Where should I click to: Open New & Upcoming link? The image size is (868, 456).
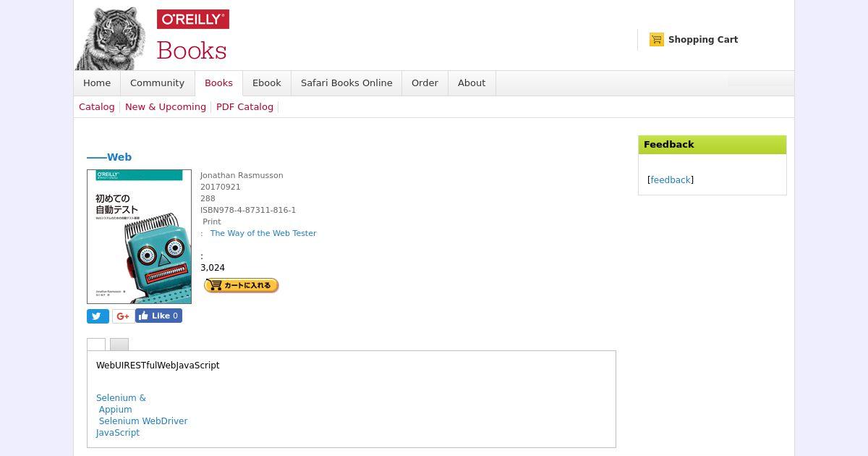pyautogui.click(x=166, y=107)
